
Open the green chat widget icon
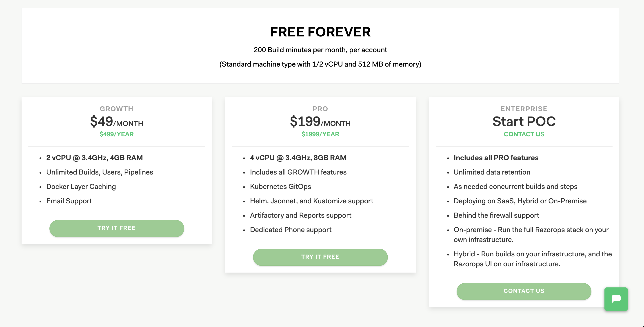click(616, 299)
